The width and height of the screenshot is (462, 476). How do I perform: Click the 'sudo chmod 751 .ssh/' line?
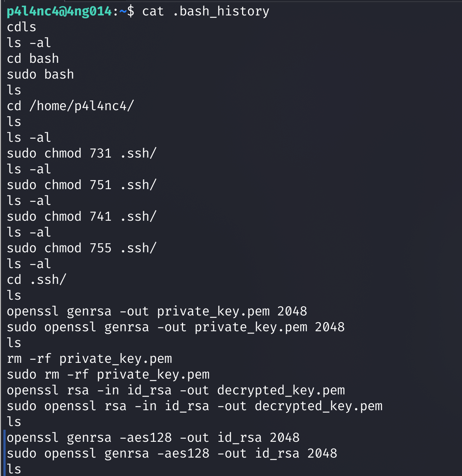(82, 185)
